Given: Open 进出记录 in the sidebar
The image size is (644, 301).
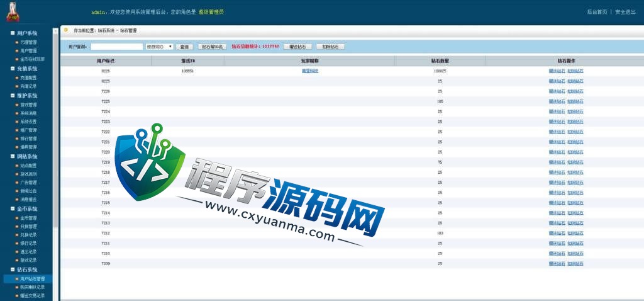Looking at the screenshot, I should pos(28,252).
